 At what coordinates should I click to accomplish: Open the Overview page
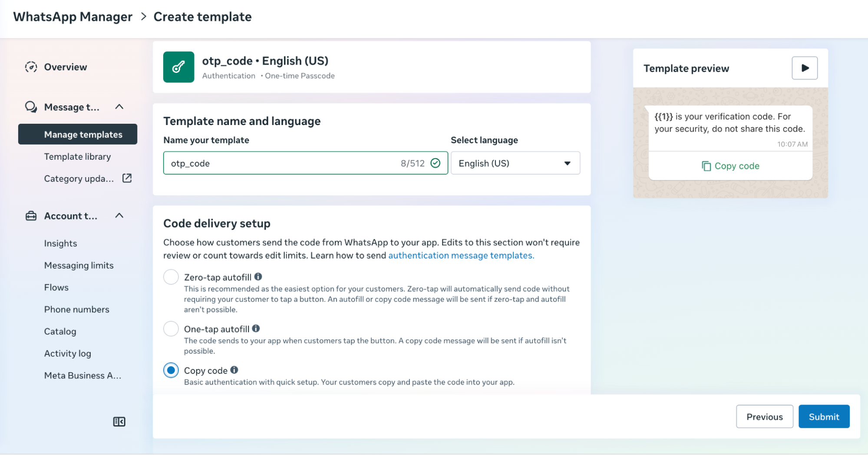coord(66,67)
